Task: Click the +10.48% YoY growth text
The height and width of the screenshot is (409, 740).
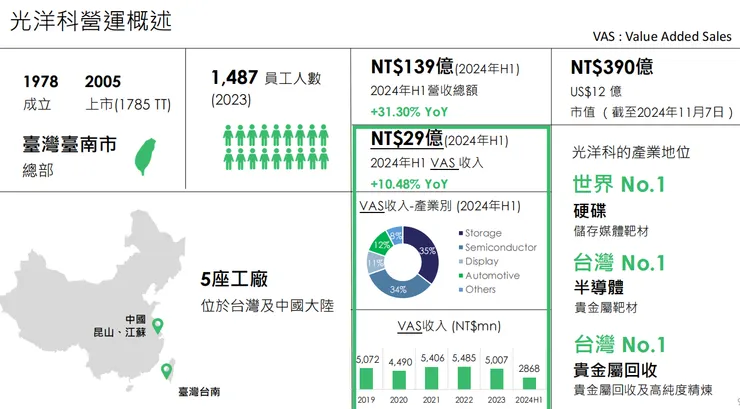Action: tap(409, 184)
